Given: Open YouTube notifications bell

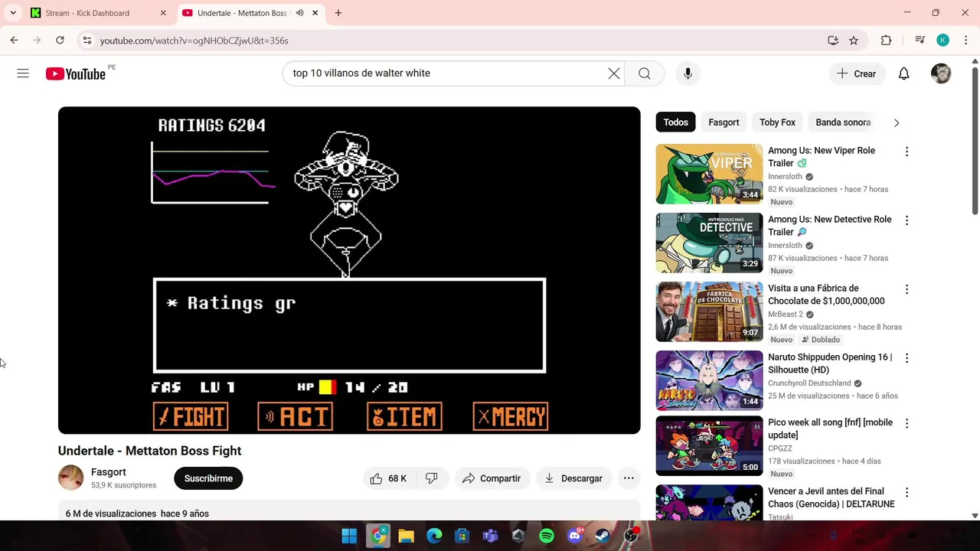Looking at the screenshot, I should pos(903,73).
